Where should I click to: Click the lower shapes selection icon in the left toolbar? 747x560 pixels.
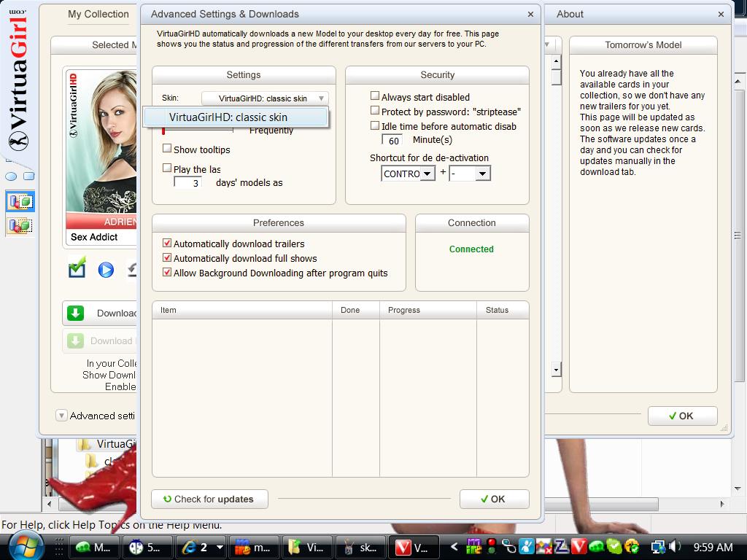[x=20, y=225]
